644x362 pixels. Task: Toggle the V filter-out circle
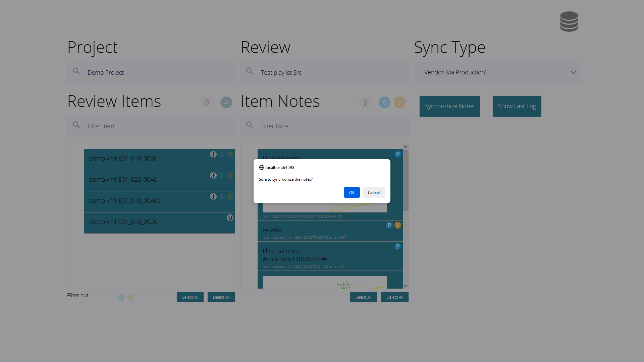point(131,298)
